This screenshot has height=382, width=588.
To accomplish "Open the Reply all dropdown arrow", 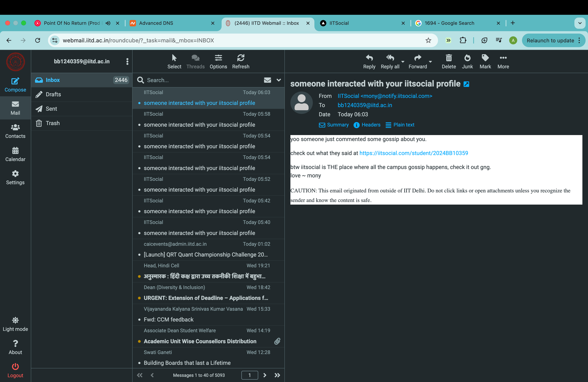I will point(403,62).
